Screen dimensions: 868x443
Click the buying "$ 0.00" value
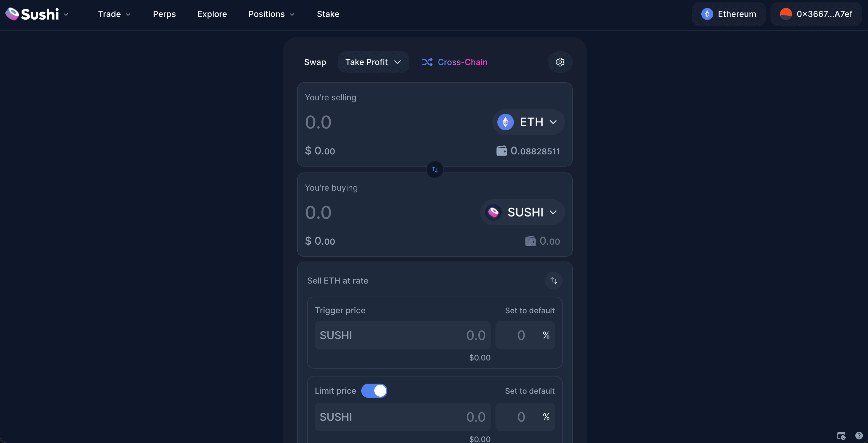[320, 241]
